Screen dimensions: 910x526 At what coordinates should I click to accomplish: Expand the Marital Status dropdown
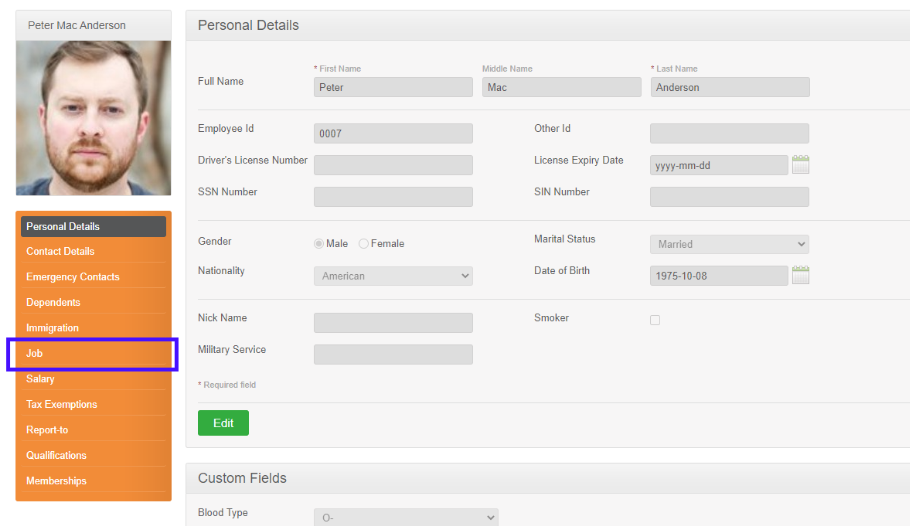click(730, 244)
